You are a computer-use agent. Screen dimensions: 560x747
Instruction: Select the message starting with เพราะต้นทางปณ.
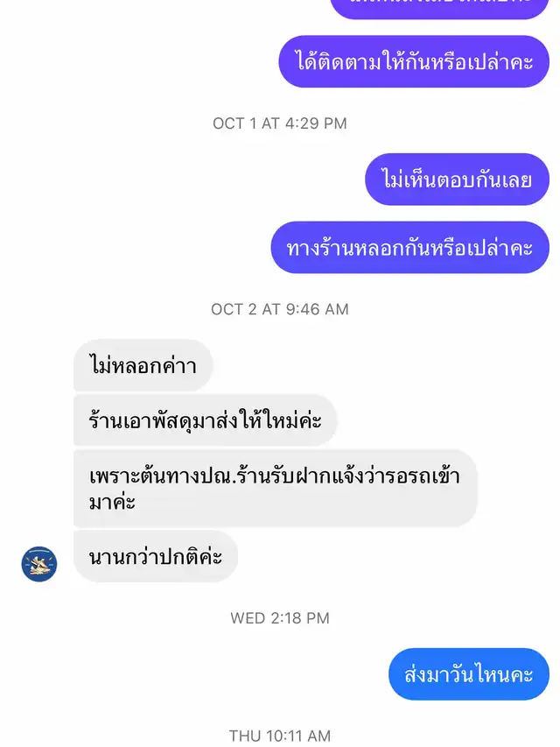(276, 489)
